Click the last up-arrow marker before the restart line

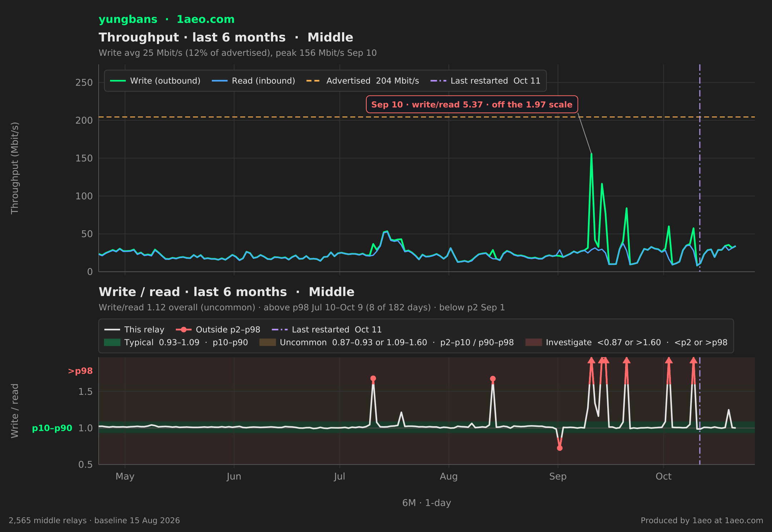point(693,360)
